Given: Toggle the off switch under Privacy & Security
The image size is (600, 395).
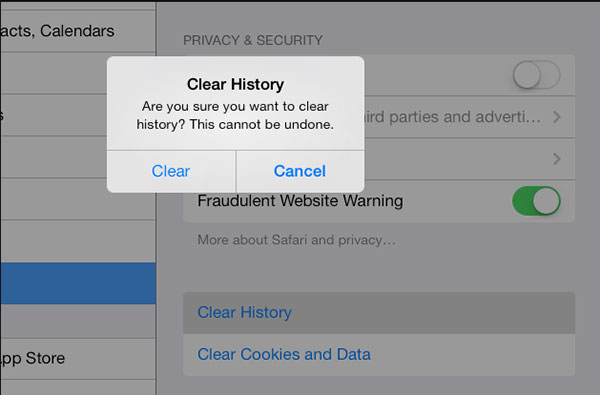Looking at the screenshot, I should [x=536, y=75].
